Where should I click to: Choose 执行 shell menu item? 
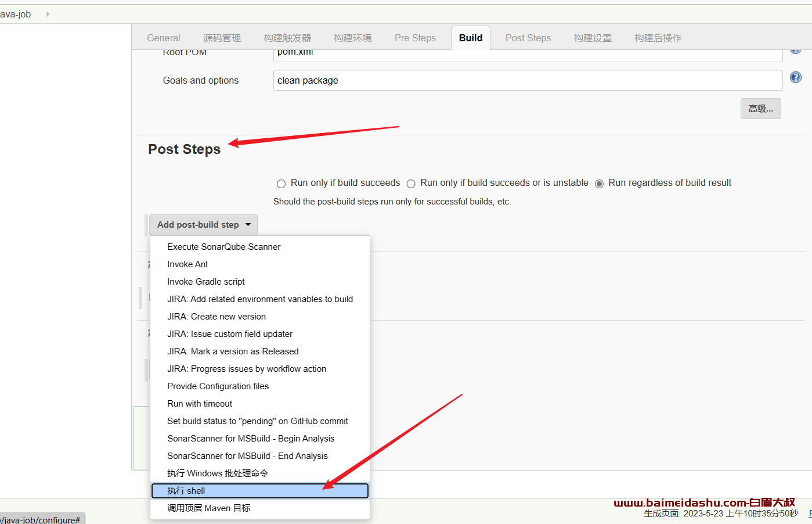click(260, 491)
